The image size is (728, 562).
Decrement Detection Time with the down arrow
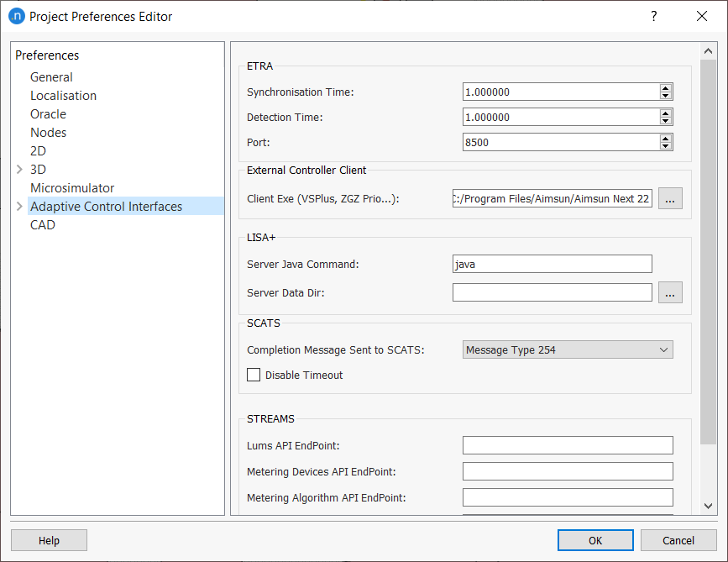point(666,121)
